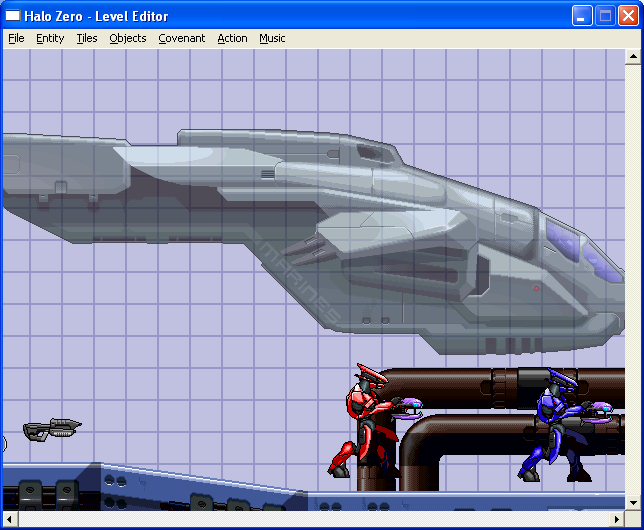Click the vertical scrollbar track
Image resolution: width=644 pixels, height=530 pixels.
[x=633, y=280]
